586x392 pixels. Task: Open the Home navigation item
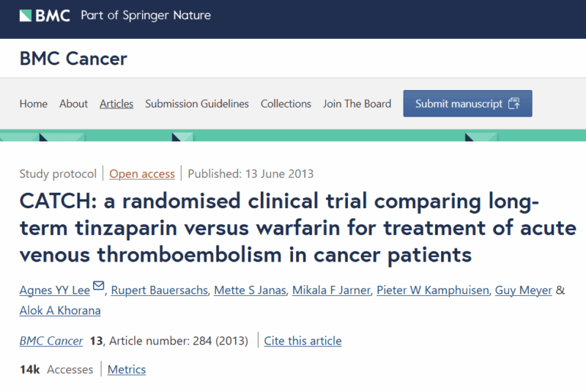[x=33, y=104]
